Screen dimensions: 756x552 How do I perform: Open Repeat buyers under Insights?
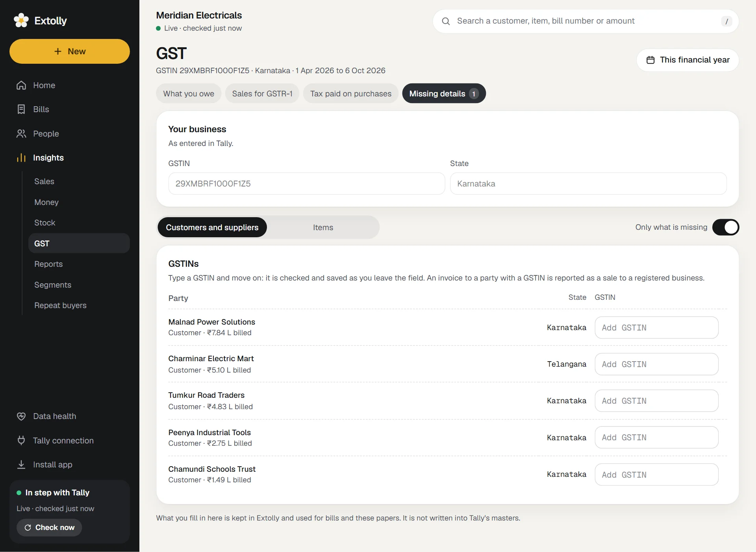click(79, 305)
